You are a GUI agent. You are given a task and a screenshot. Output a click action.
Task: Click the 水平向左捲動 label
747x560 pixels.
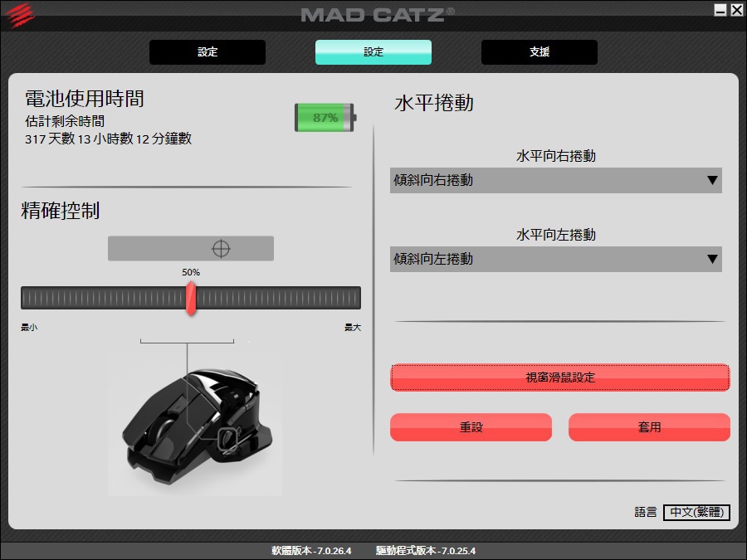pos(556,235)
